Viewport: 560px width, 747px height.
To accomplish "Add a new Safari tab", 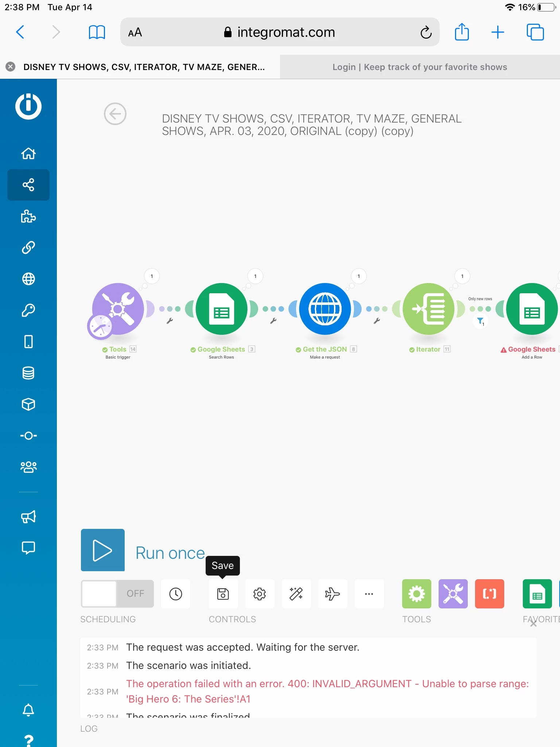I will [498, 32].
